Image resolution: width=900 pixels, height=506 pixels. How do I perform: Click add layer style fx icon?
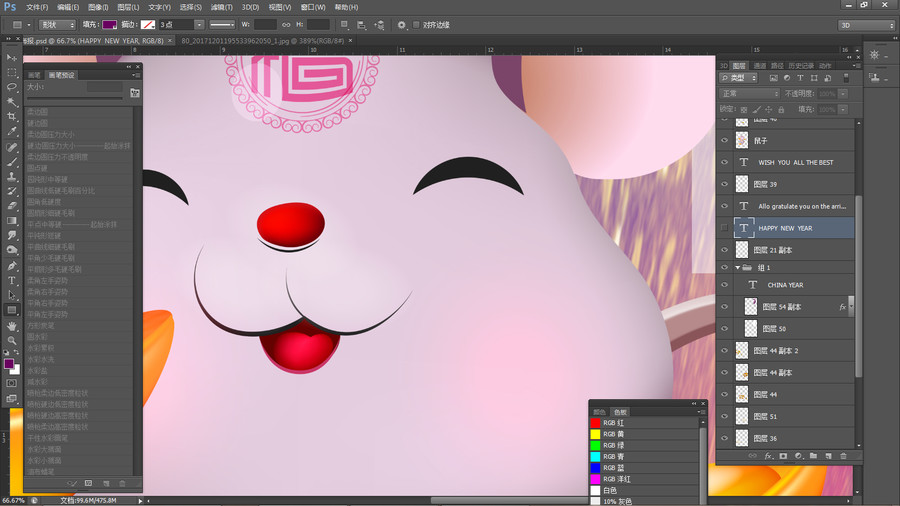(x=768, y=456)
